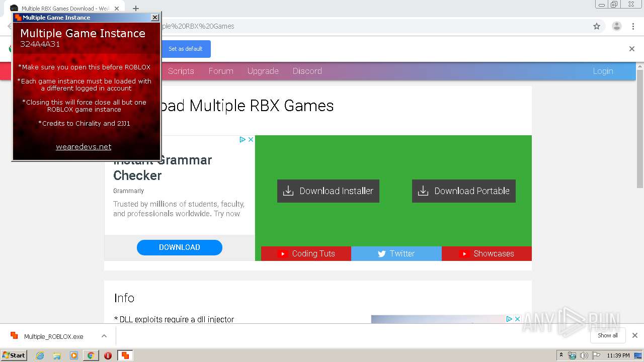This screenshot has width=644, height=362.
Task: Open Chrome's three-dot options menu
Action: tap(633, 26)
